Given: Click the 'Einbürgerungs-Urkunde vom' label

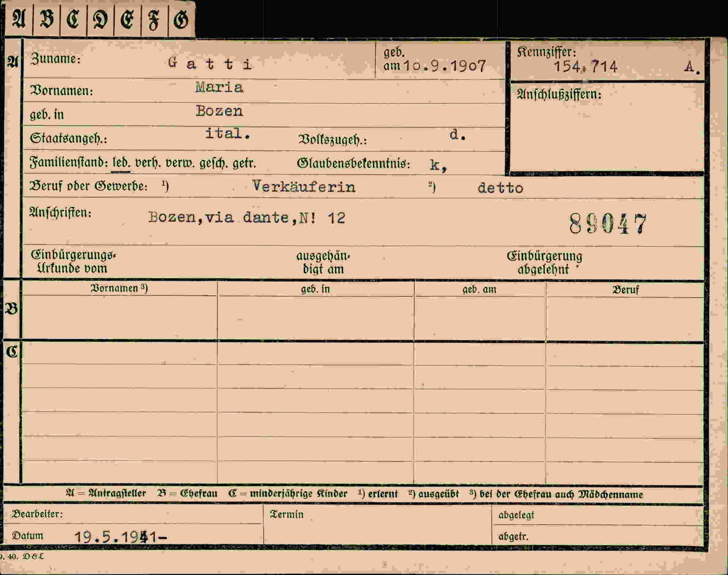Looking at the screenshot, I should pos(73,261).
